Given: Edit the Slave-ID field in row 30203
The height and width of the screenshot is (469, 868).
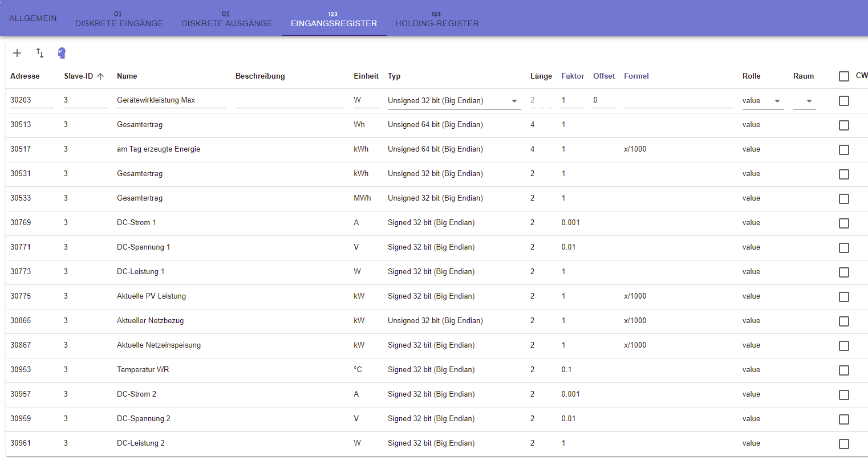Looking at the screenshot, I should (86, 100).
